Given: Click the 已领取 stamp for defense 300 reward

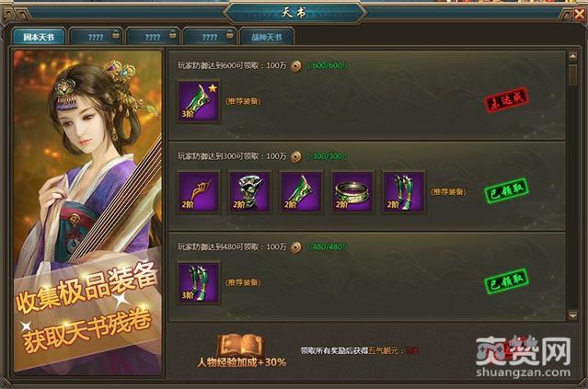Looking at the screenshot, I should [507, 190].
